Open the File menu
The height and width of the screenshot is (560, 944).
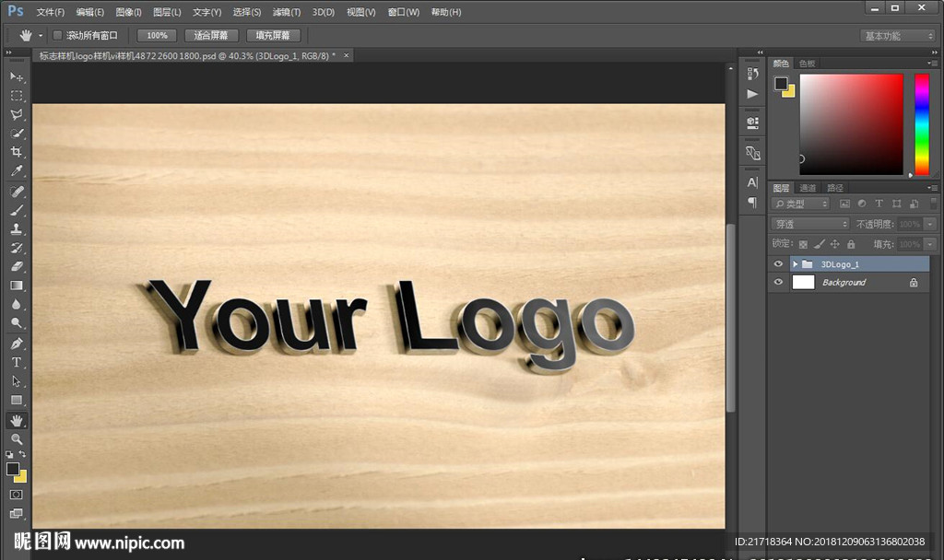pyautogui.click(x=51, y=12)
